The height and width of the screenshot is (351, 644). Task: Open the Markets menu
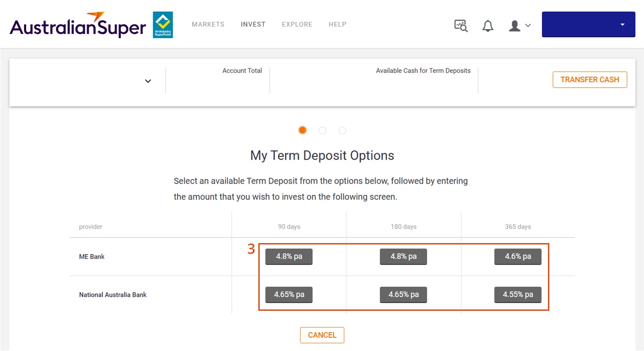208,24
